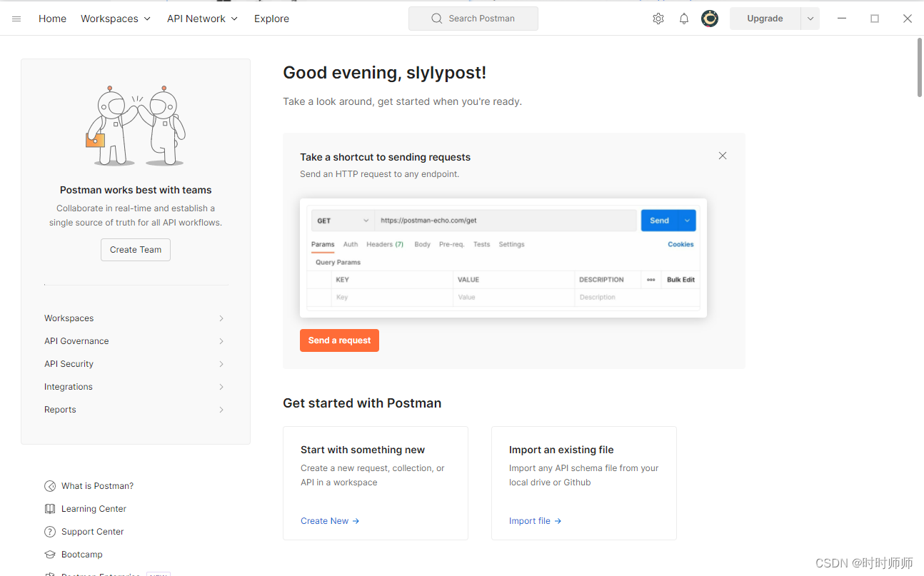The image size is (924, 576).
Task: Open the Explore menu item
Action: click(271, 19)
